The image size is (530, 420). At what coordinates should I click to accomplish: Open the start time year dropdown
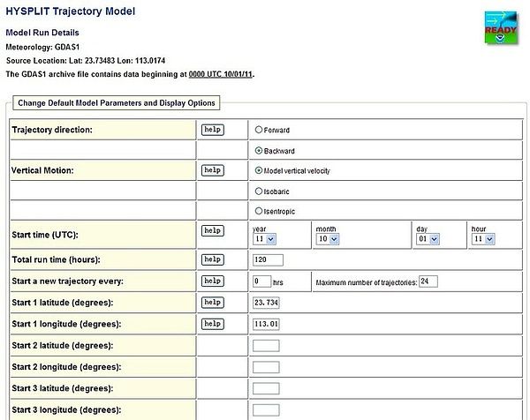264,239
